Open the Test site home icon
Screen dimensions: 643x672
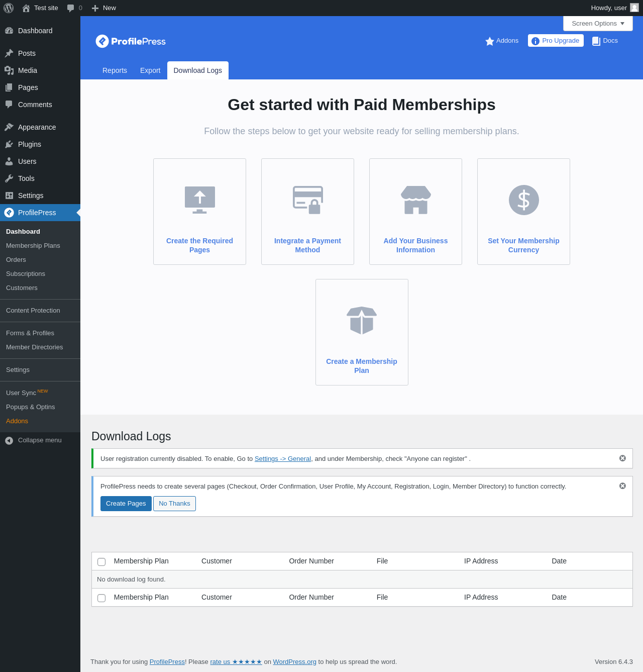26,8
